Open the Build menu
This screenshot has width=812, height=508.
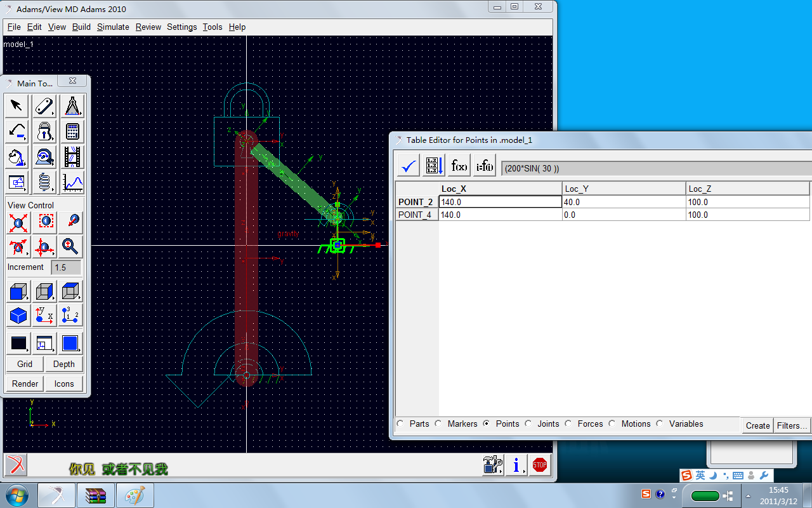pos(81,27)
